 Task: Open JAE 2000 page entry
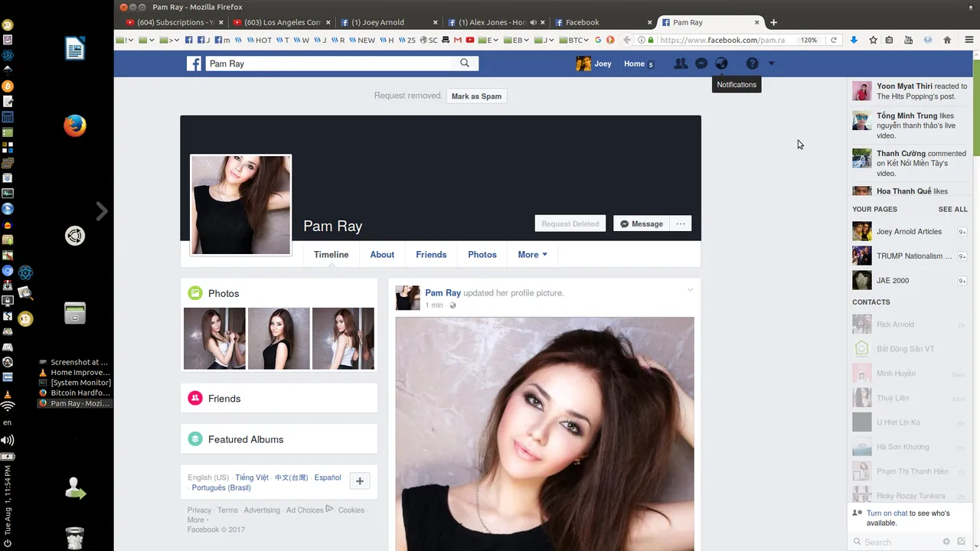910,280
